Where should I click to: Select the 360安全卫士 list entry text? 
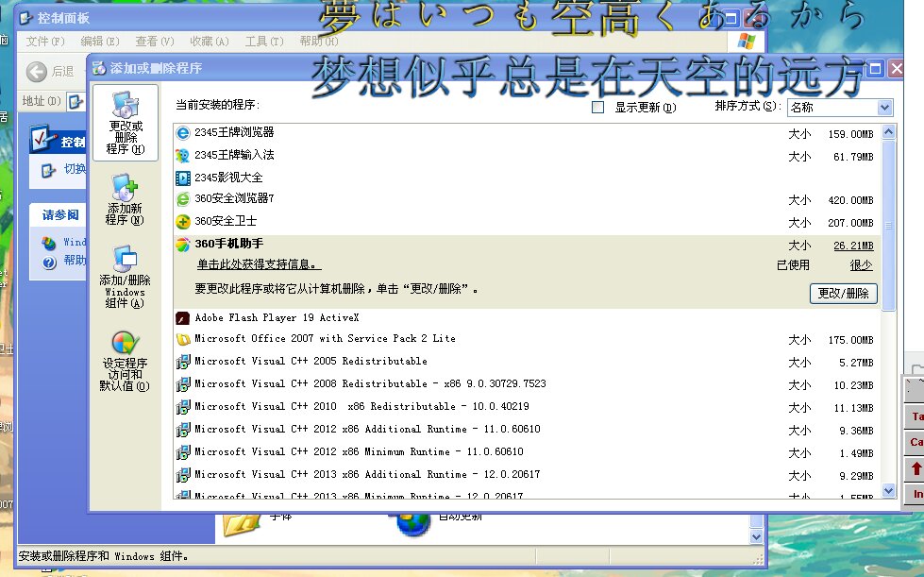click(x=226, y=221)
